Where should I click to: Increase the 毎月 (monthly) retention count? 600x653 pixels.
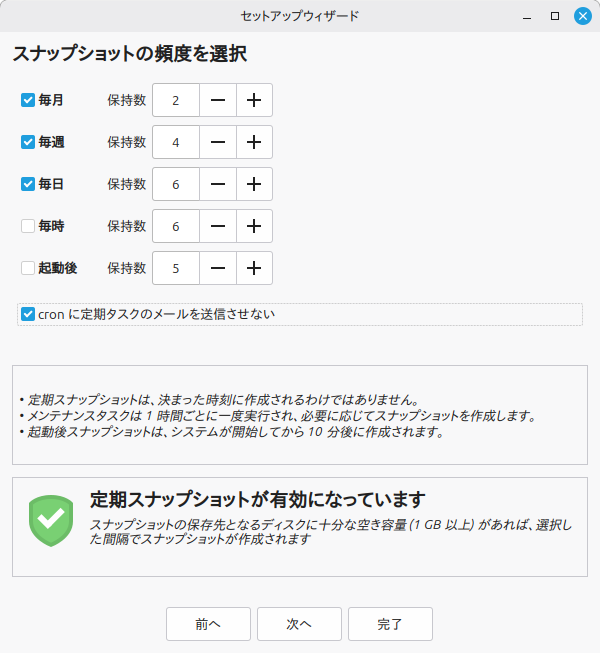pyautogui.click(x=254, y=100)
